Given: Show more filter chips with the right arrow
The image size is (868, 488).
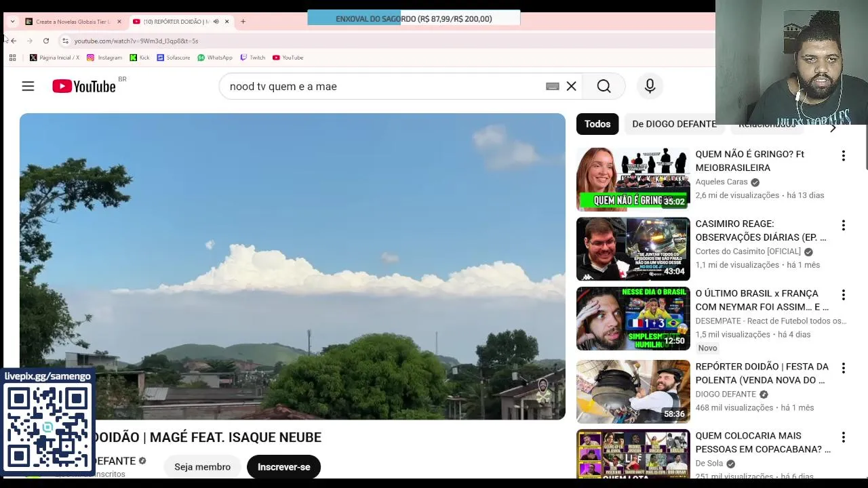Looking at the screenshot, I should 833,127.
